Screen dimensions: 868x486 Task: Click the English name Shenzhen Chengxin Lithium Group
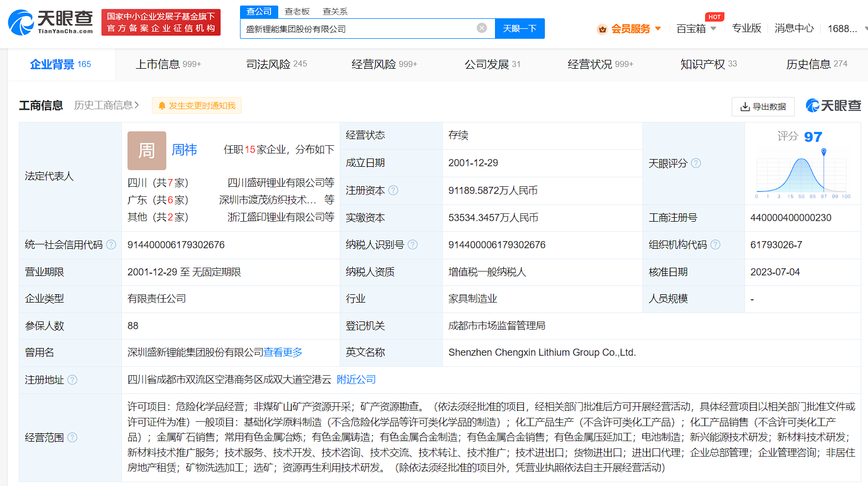point(542,352)
